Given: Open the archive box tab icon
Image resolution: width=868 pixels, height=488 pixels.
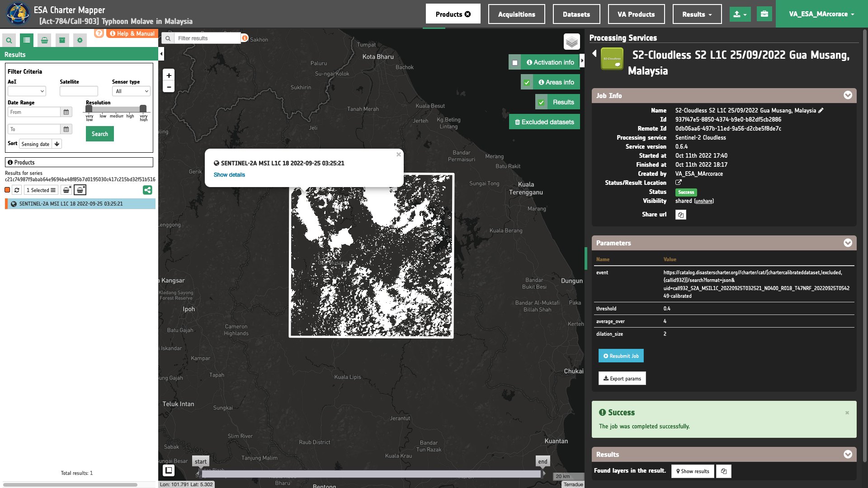Looking at the screenshot, I should (x=62, y=40).
